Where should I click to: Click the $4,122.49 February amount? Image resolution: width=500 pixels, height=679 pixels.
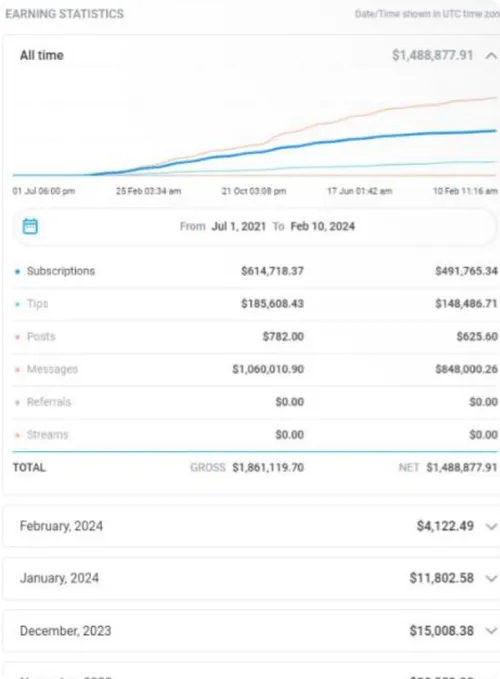(445, 526)
